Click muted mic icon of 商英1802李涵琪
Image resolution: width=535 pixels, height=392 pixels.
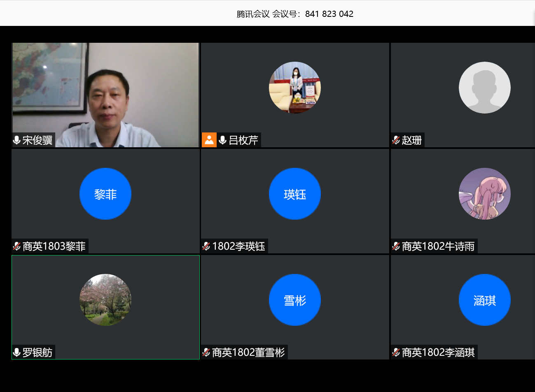(396, 353)
